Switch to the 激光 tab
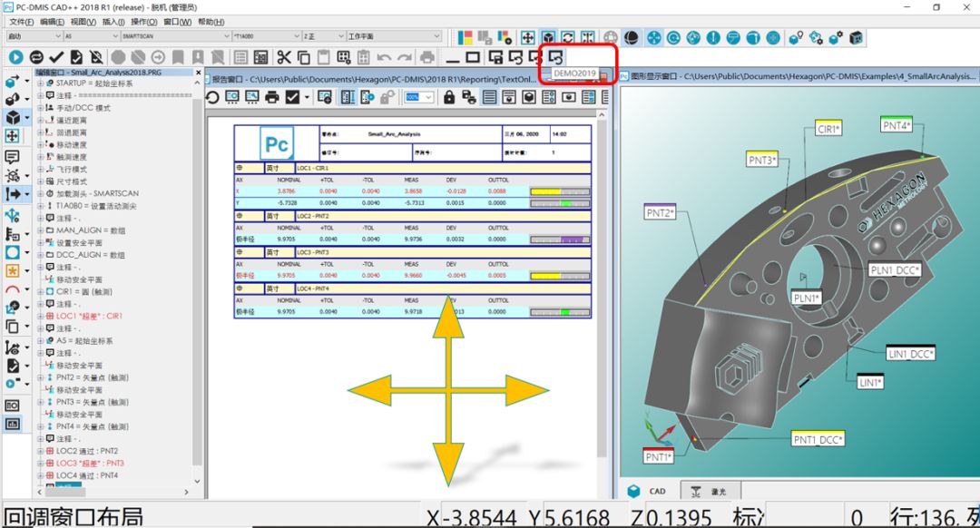The height and width of the screenshot is (528, 980). click(x=710, y=492)
